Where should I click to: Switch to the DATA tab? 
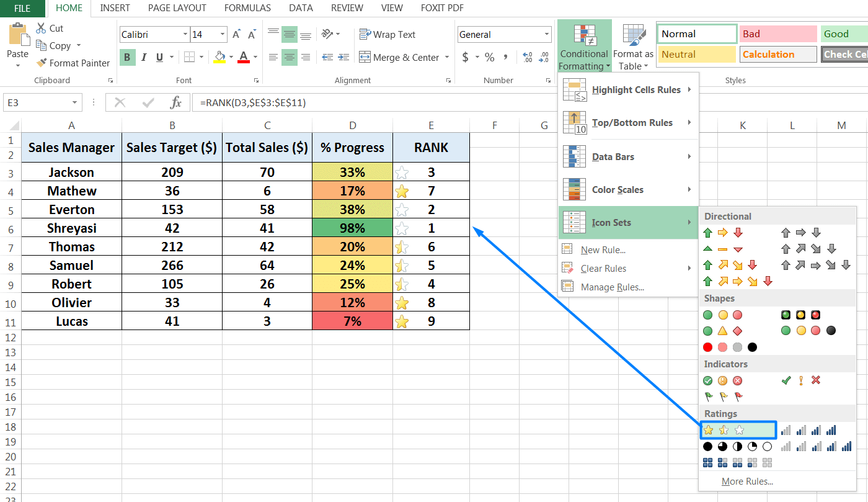pyautogui.click(x=301, y=8)
